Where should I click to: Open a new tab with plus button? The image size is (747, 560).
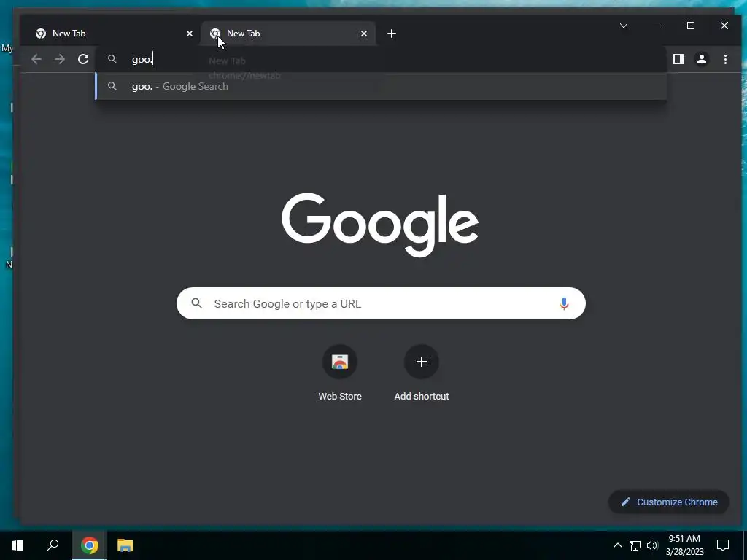[x=392, y=34]
